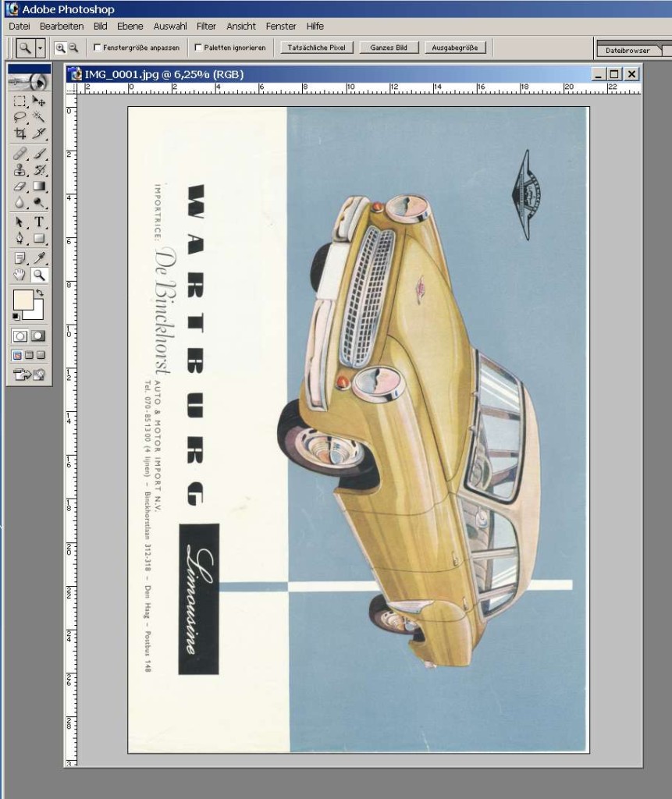Open the Ebene menu
Image resolution: width=672 pixels, height=799 pixels.
coord(130,26)
